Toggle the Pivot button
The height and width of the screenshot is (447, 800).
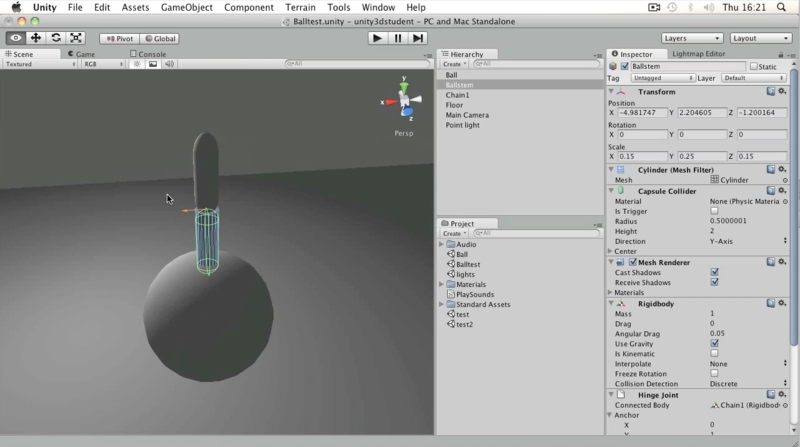[119, 38]
